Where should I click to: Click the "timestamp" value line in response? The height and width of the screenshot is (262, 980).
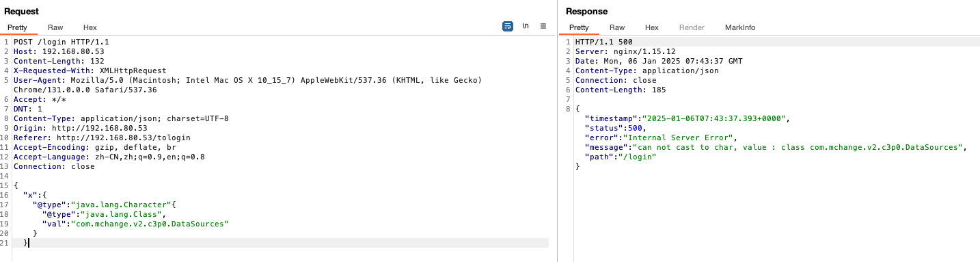(688, 118)
